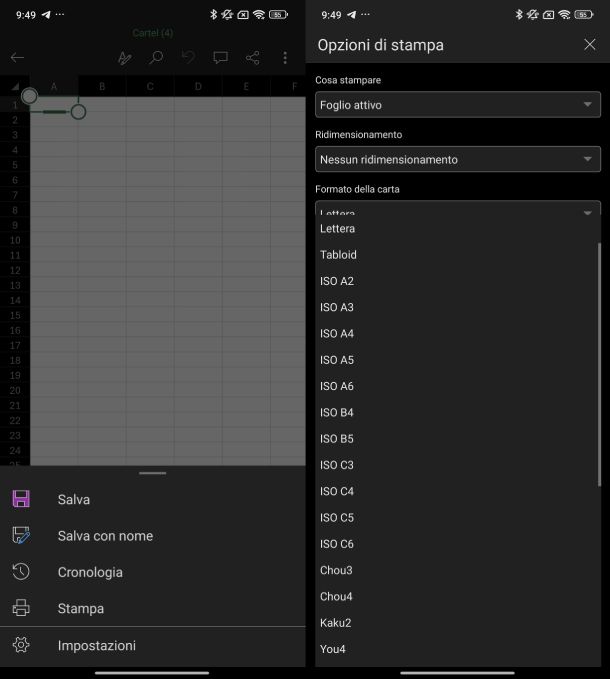Tap the back arrow in Excel toolbar
The width and height of the screenshot is (610, 679).
(17, 57)
